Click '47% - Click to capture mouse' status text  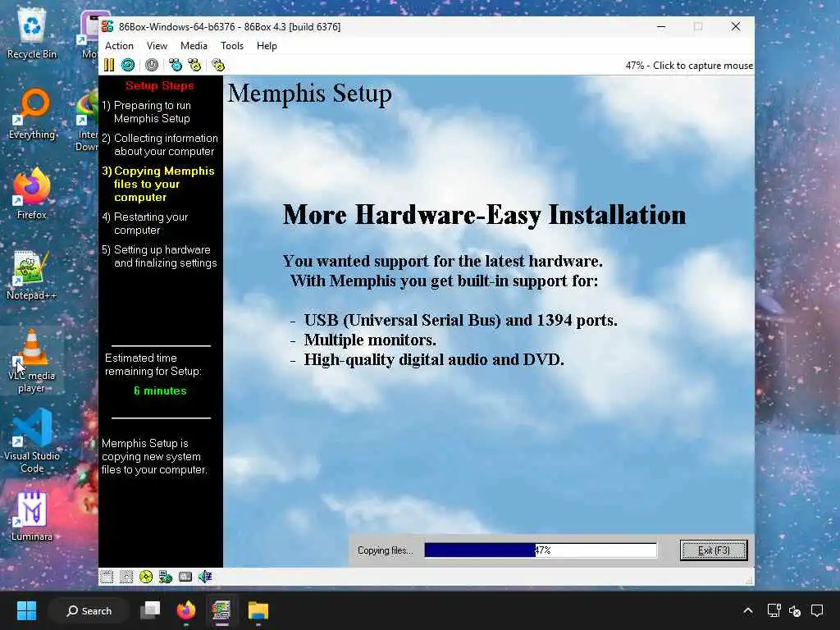click(x=689, y=66)
